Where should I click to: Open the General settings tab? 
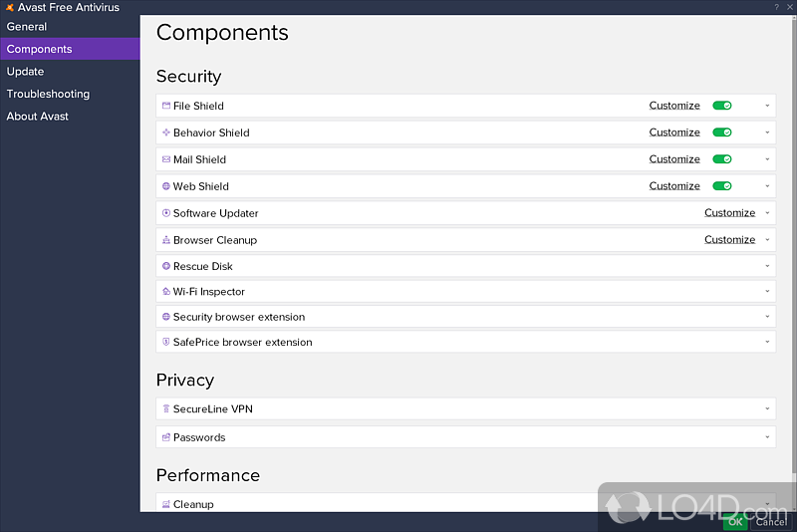27,27
